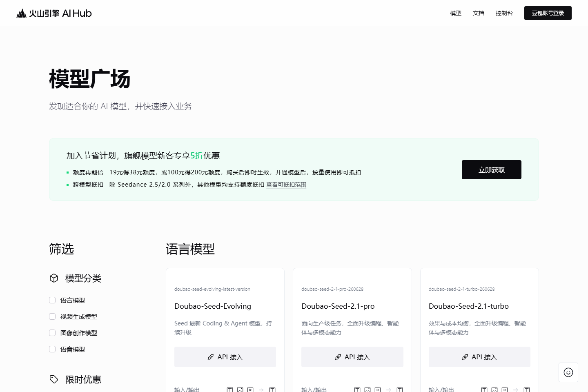Click the 模型广场 page title
Image resolution: width=588 pixels, height=392 pixels.
coord(90,79)
